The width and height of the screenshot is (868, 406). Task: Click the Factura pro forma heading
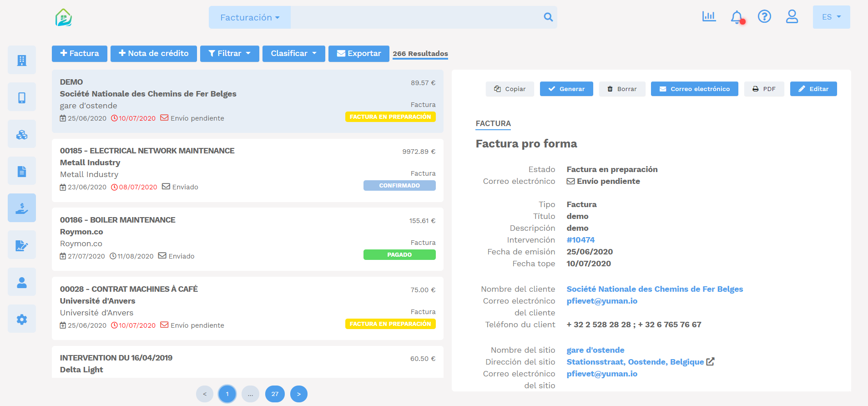tap(526, 144)
